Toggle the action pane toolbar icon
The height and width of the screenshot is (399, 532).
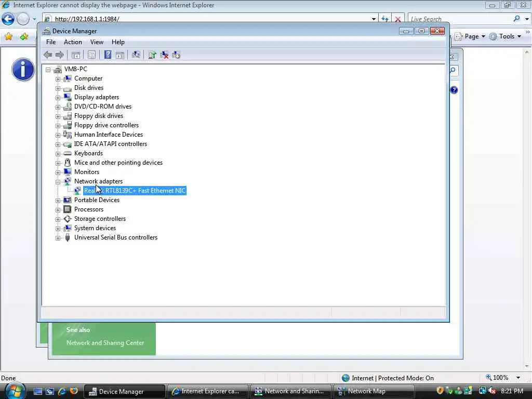pyautogui.click(x=120, y=55)
